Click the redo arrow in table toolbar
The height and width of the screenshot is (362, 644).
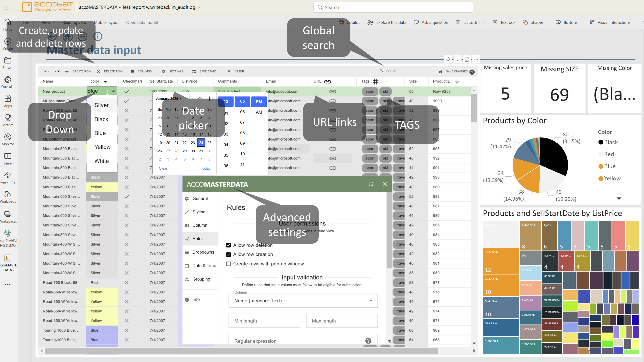point(57,72)
